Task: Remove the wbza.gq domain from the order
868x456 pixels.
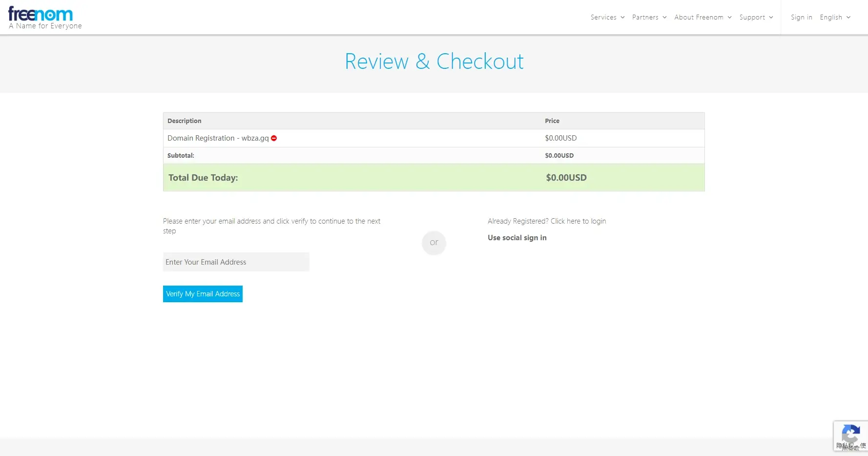Action: coord(274,138)
